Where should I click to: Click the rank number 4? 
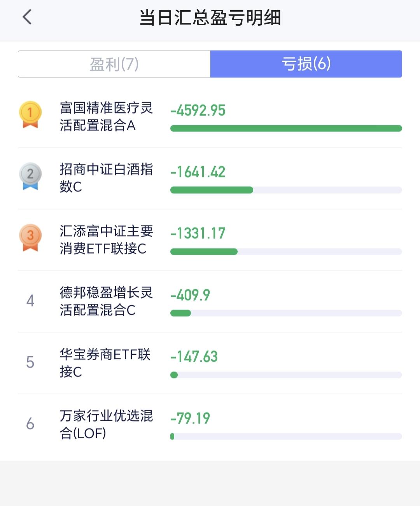pyautogui.click(x=30, y=301)
